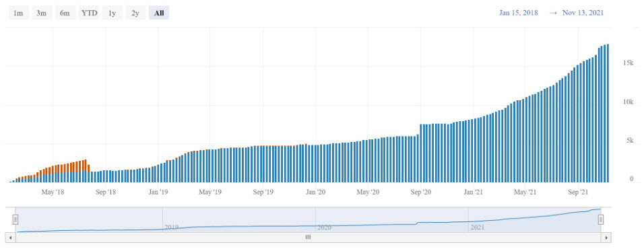Switch the range to 1y

tap(112, 13)
